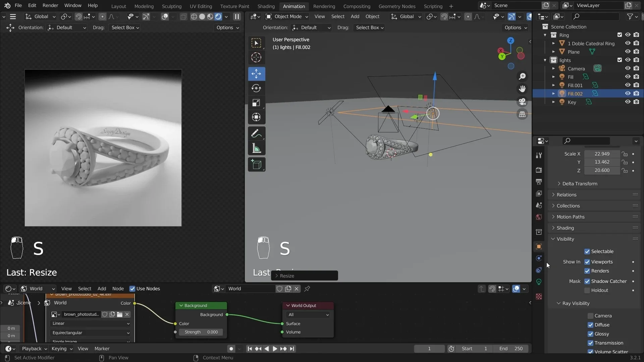644x362 pixels.
Task: Click the Scale Z value field
Action: point(602,171)
